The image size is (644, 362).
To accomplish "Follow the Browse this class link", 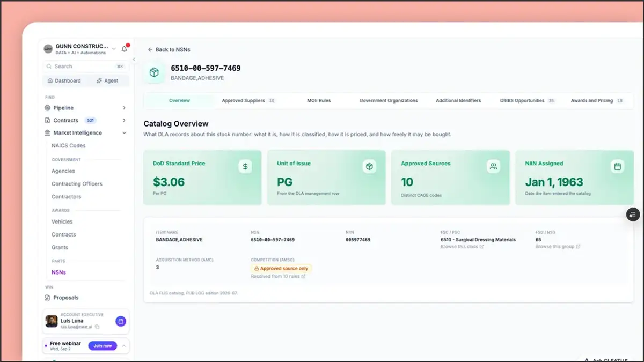I will 462,247.
